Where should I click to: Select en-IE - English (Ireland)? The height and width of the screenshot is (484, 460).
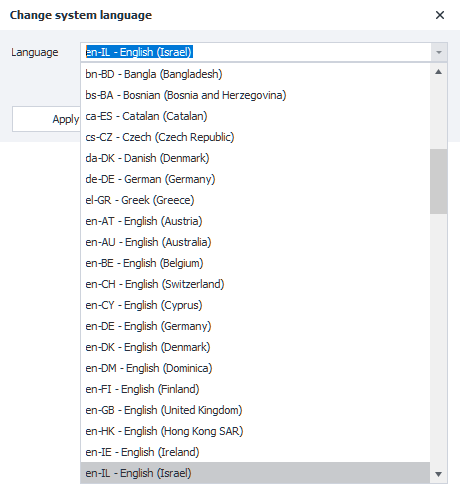tap(255, 452)
